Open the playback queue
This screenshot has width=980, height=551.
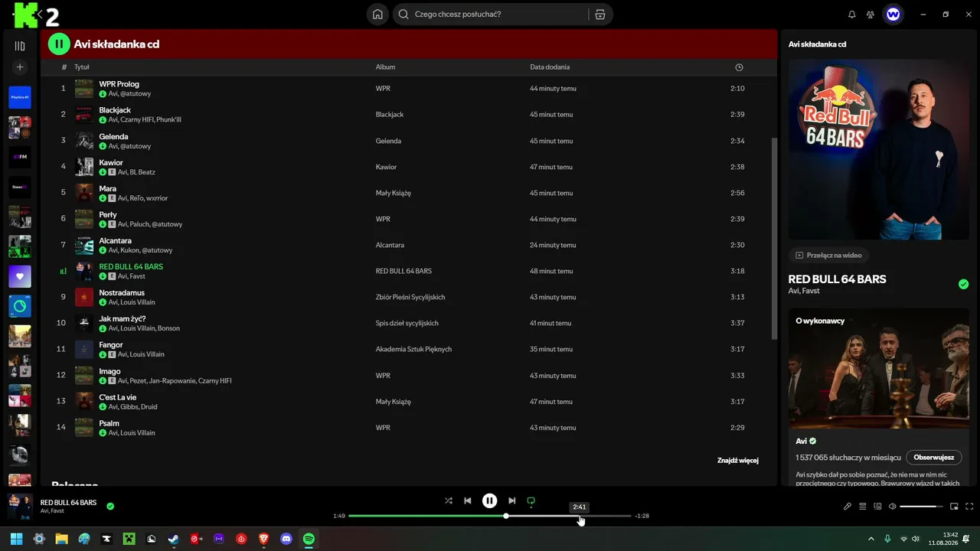click(863, 506)
